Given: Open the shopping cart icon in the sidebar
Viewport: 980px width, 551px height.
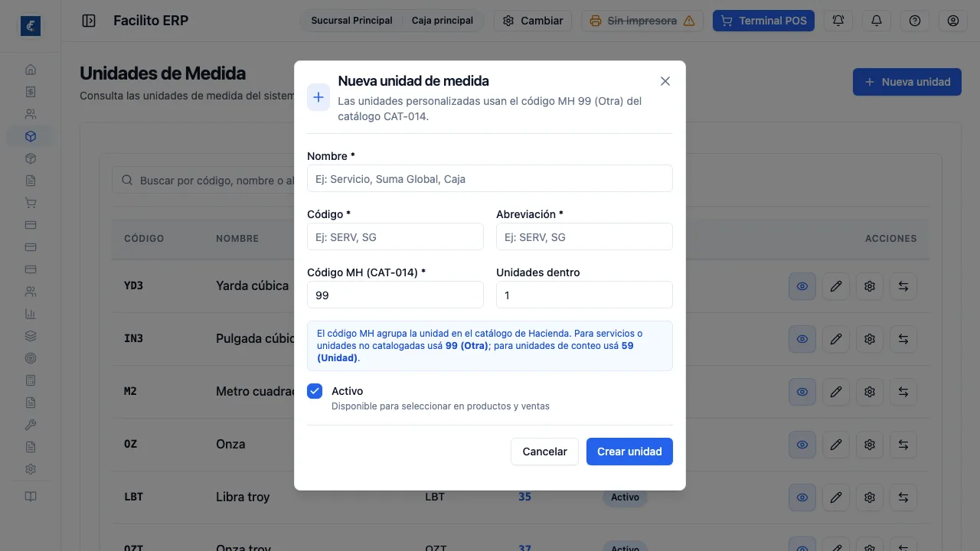Looking at the screenshot, I should click(31, 203).
